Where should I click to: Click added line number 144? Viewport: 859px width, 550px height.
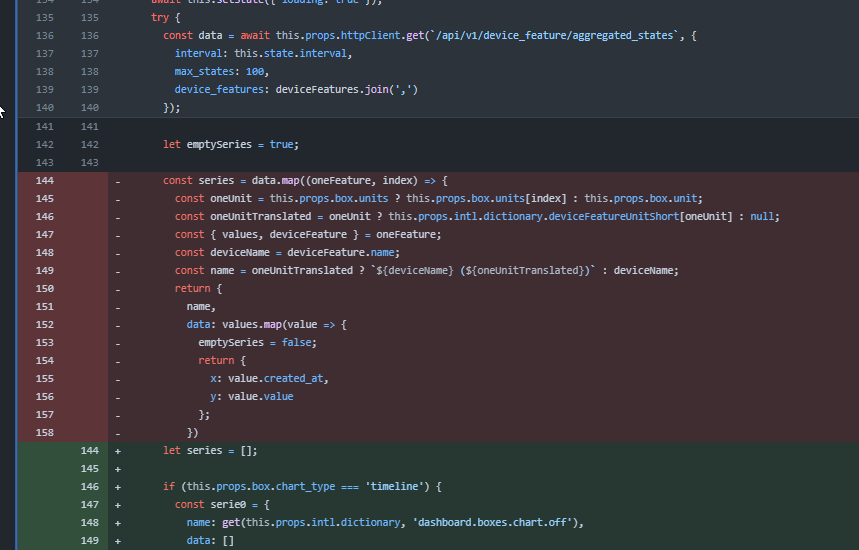tap(90, 450)
